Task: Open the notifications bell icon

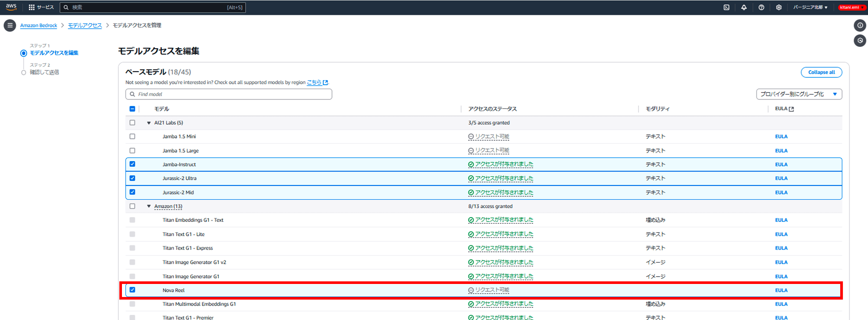Action: click(x=744, y=7)
